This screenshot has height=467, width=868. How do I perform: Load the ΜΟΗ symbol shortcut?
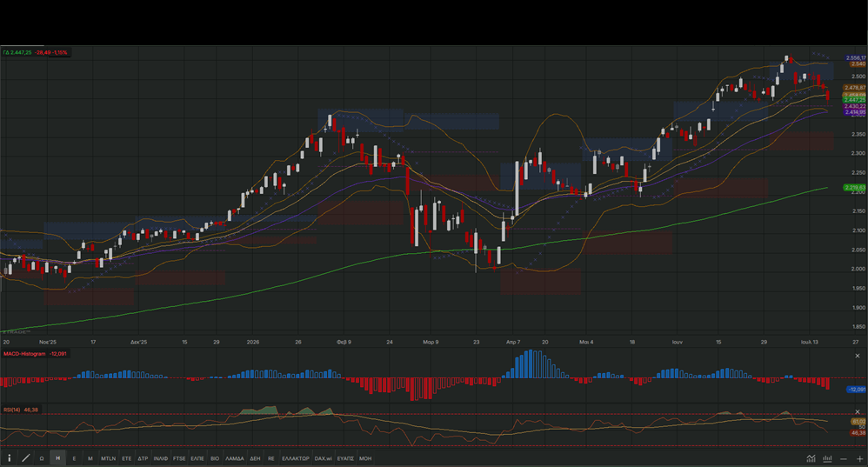tap(365, 458)
